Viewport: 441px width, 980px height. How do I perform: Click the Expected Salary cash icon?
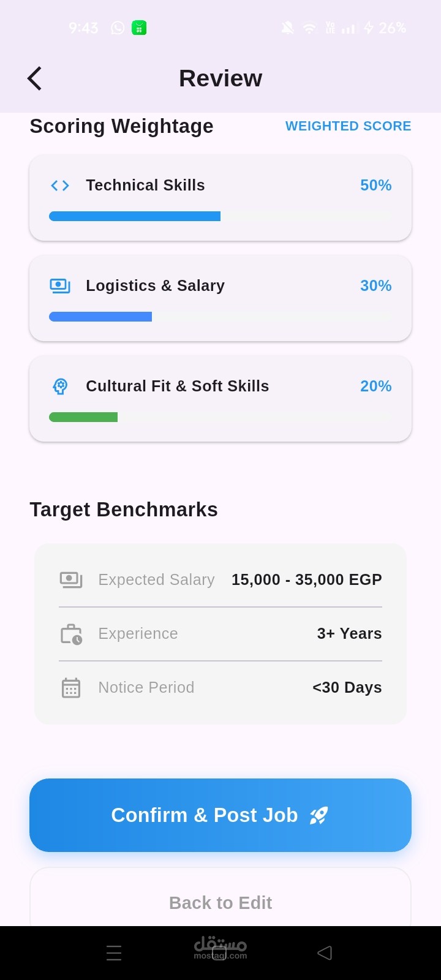[x=71, y=579]
